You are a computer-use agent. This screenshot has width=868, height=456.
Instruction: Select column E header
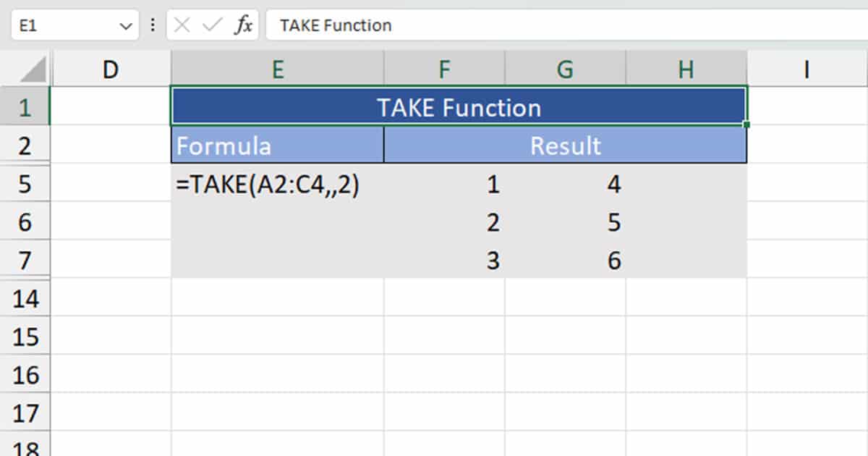point(278,69)
